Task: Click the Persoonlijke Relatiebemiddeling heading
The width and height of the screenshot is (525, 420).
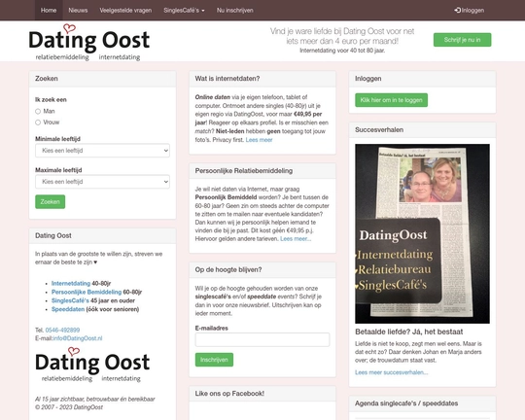Action: tap(244, 171)
